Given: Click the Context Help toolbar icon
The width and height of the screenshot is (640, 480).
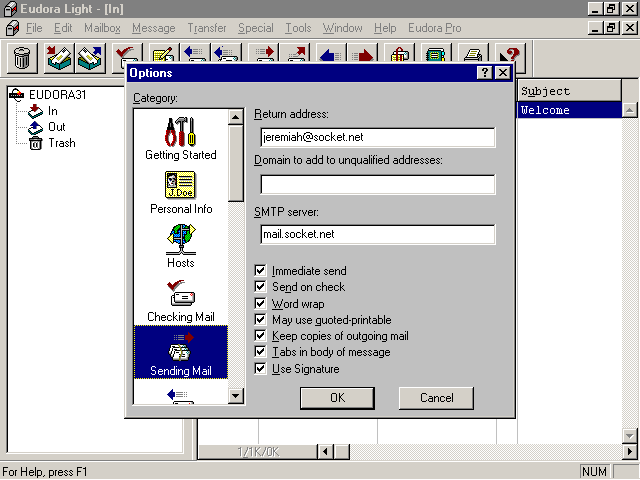Looking at the screenshot, I should (509, 53).
